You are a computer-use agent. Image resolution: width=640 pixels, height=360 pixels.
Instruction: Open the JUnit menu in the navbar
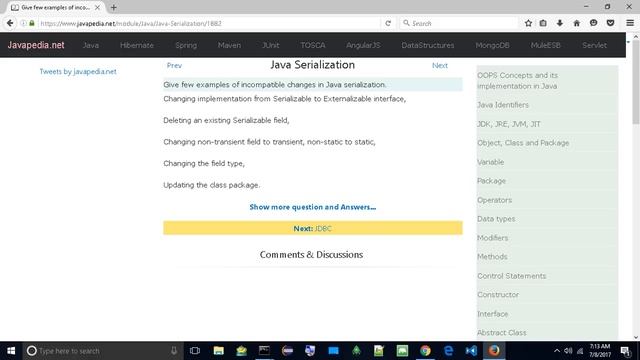pyautogui.click(x=271, y=45)
